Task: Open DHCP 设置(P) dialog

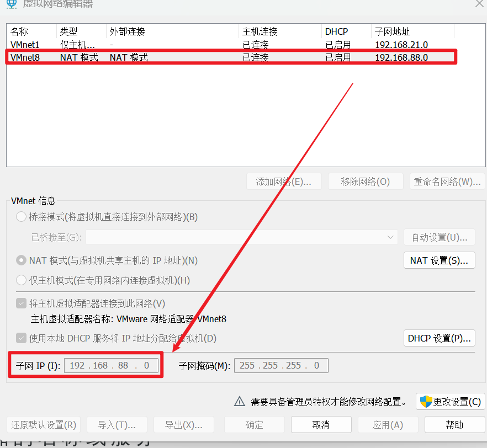Action: pos(439,338)
